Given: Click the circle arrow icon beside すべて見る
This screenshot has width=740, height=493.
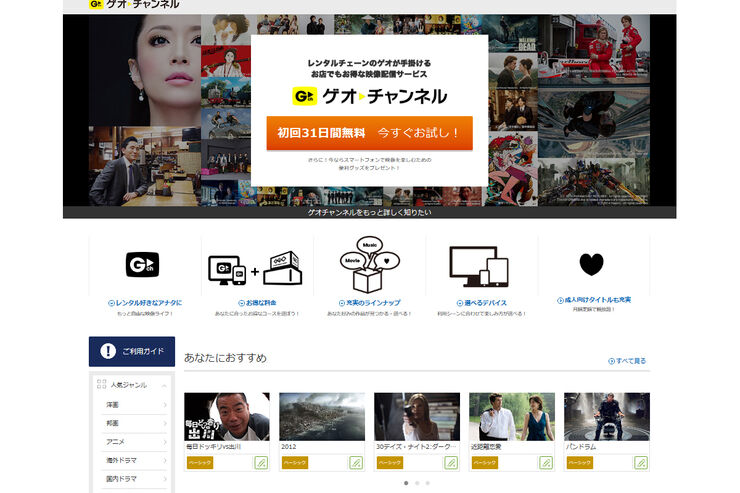Looking at the screenshot, I should point(611,361).
